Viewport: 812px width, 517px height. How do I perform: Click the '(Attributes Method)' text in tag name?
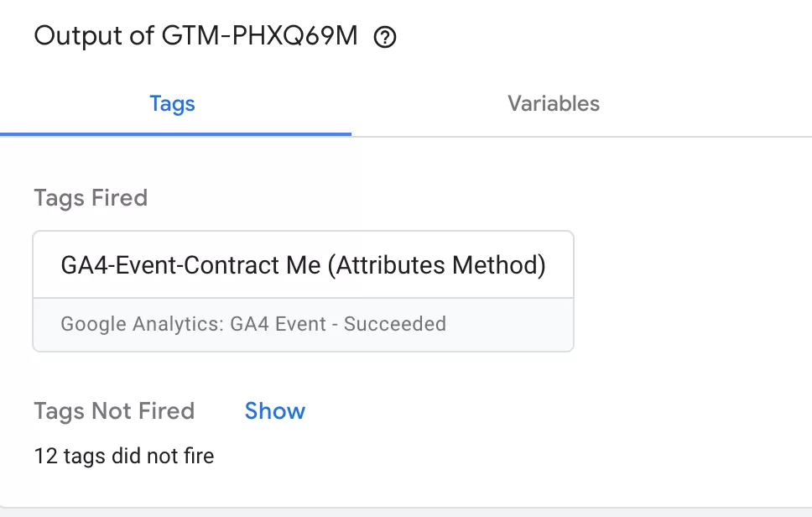pos(437,265)
